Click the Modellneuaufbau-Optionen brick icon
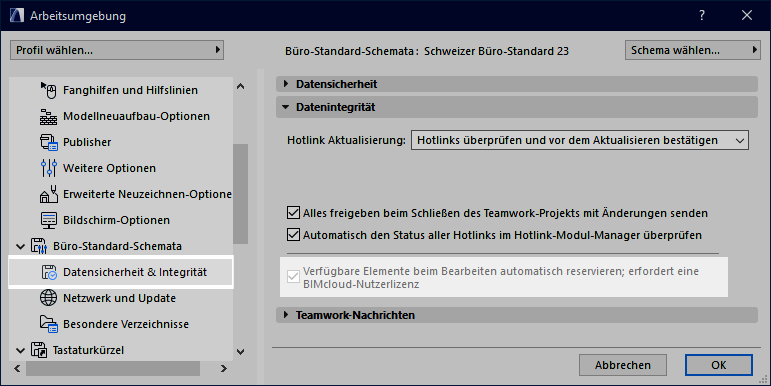Image resolution: width=771 pixels, height=386 pixels. coord(48,117)
